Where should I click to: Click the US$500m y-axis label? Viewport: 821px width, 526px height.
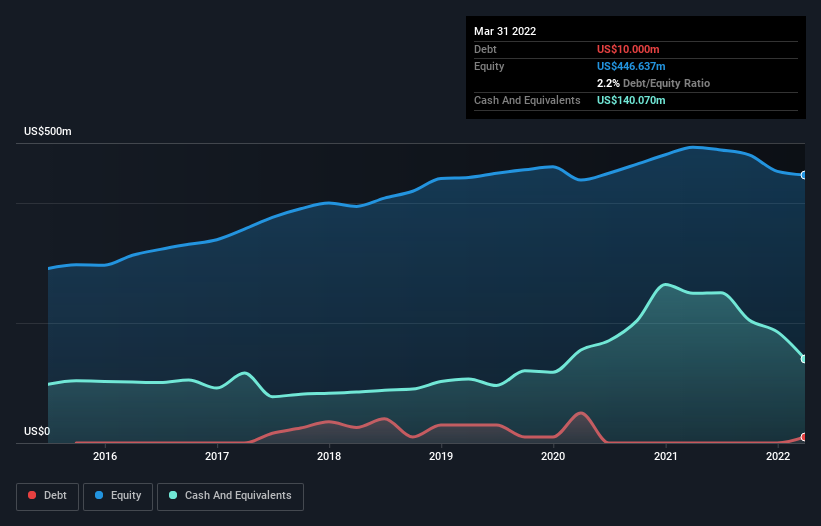48,131
